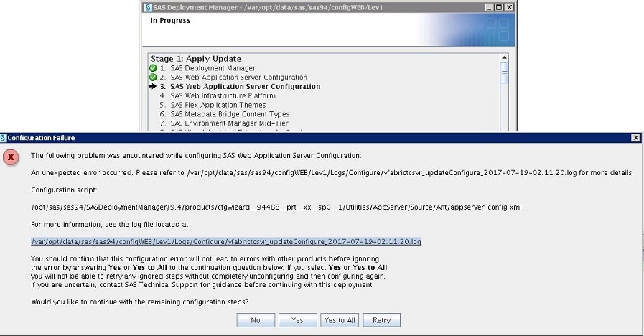Click green checkmark beside step 1 SAS Deployment Manager

[153, 68]
